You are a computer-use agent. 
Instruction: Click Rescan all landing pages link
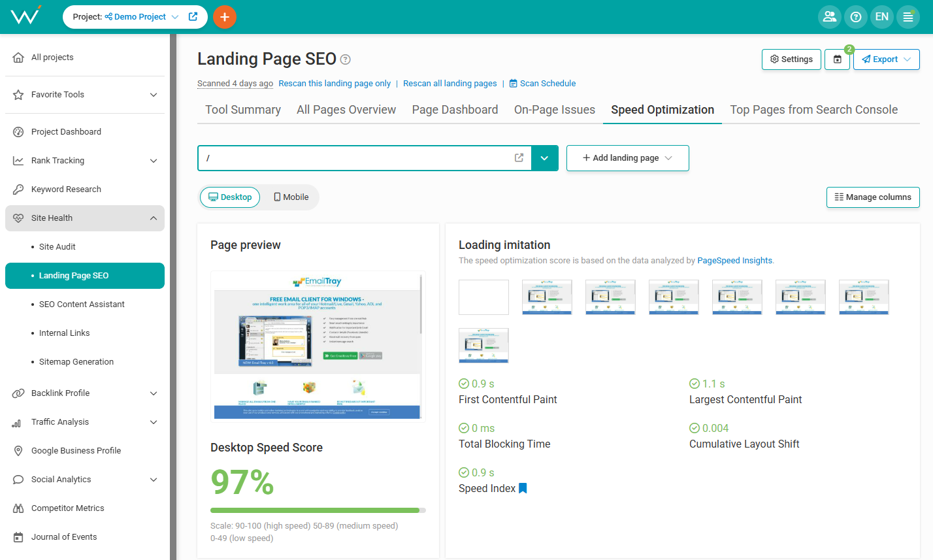click(450, 84)
